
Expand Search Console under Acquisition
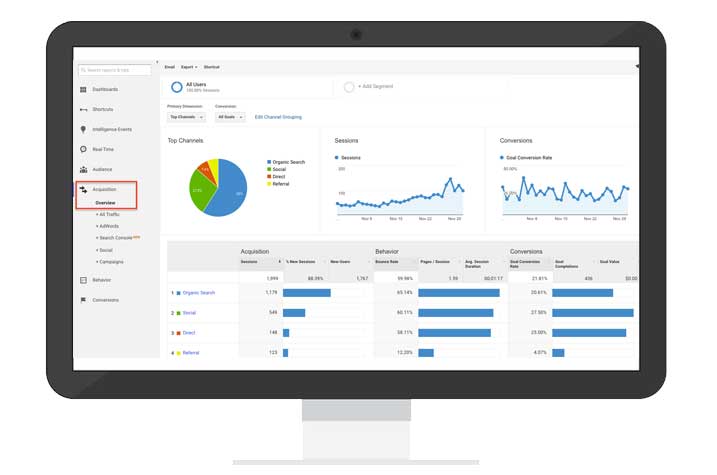[118, 238]
